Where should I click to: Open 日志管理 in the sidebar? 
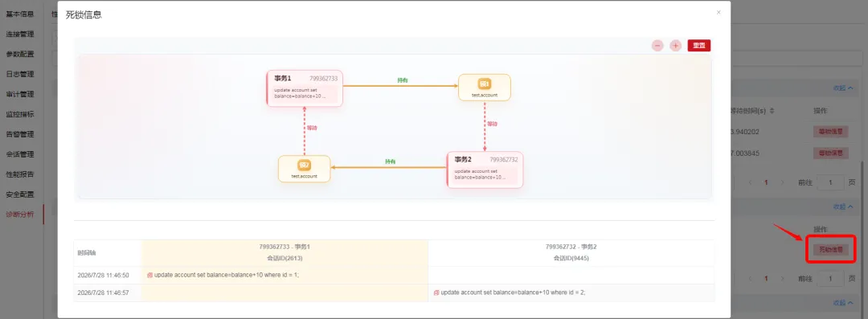20,74
